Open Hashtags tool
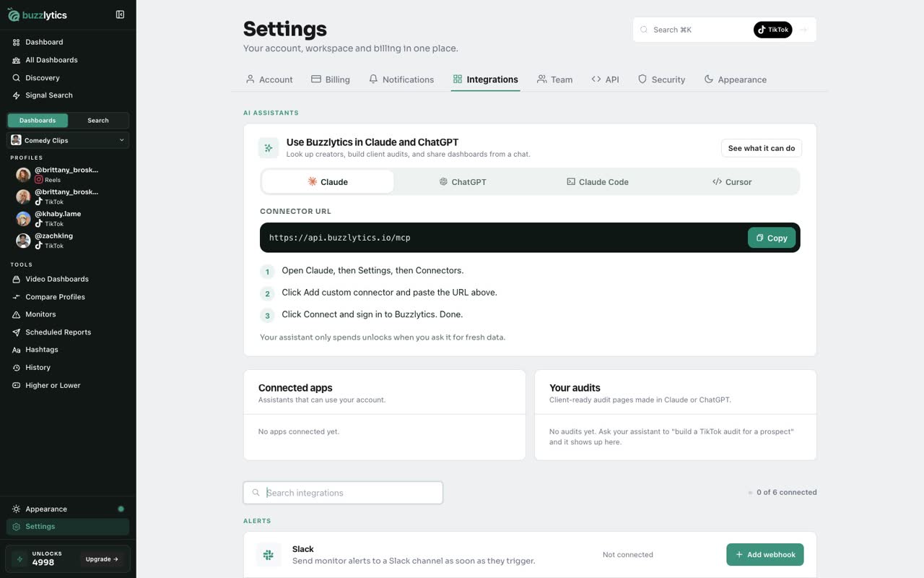The image size is (924, 578). [68, 350]
